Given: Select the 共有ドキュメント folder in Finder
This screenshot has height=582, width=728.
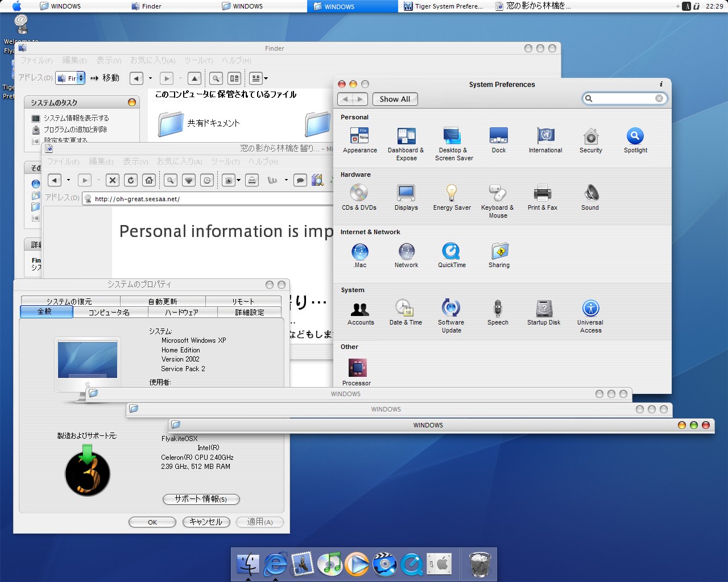Looking at the screenshot, I should coord(199,123).
